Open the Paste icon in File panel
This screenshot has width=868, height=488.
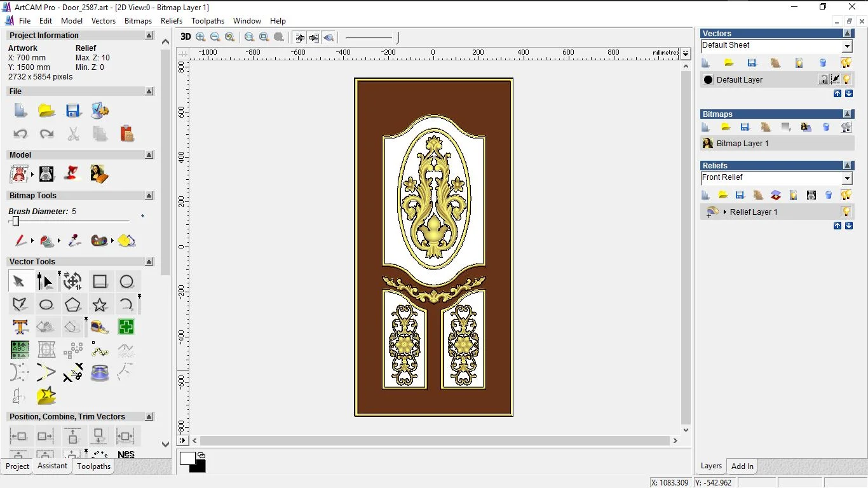[127, 134]
